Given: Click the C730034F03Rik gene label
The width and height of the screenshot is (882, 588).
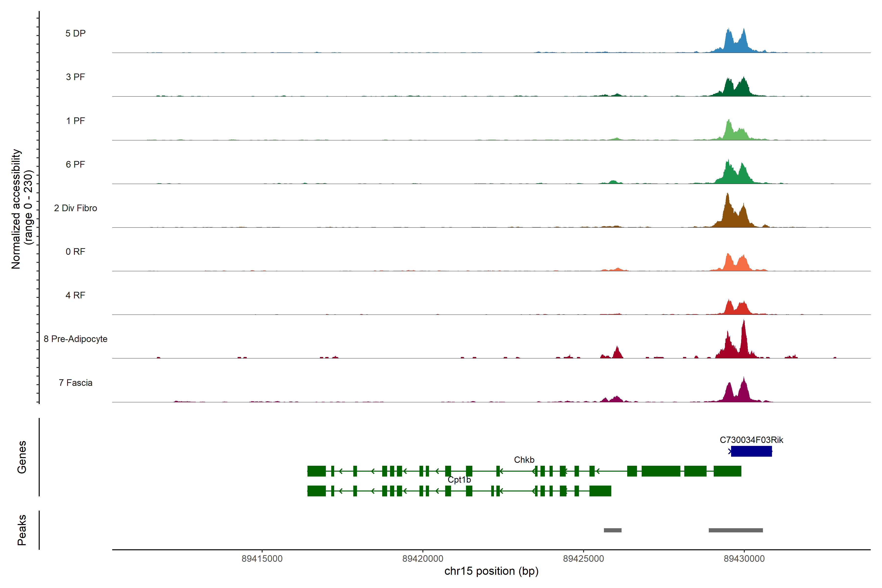Looking at the screenshot, I should [751, 440].
